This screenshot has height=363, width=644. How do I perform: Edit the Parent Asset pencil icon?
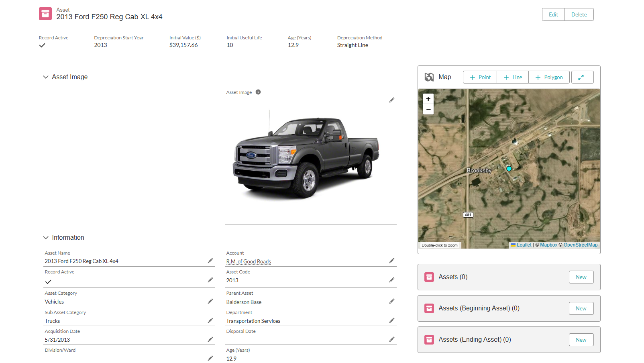coord(392,301)
